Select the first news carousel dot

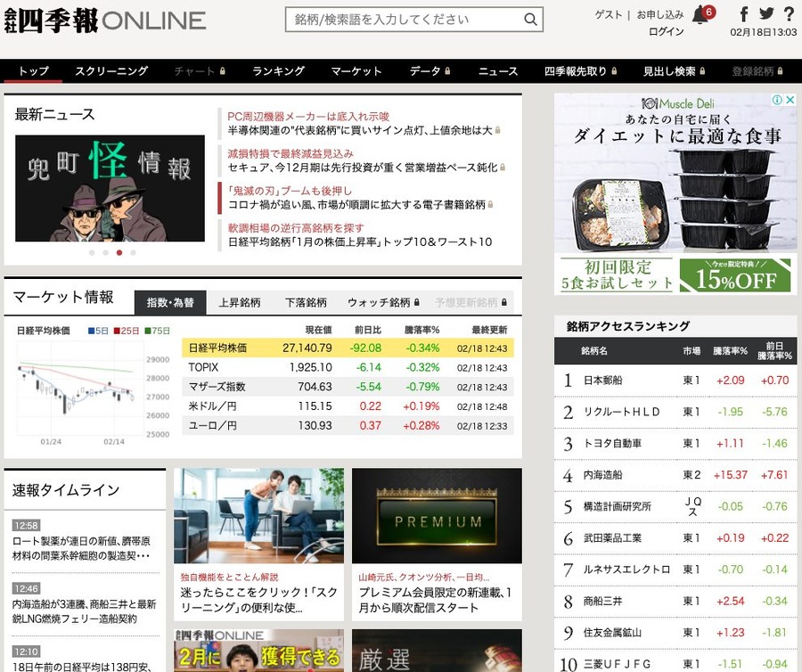pos(92,252)
